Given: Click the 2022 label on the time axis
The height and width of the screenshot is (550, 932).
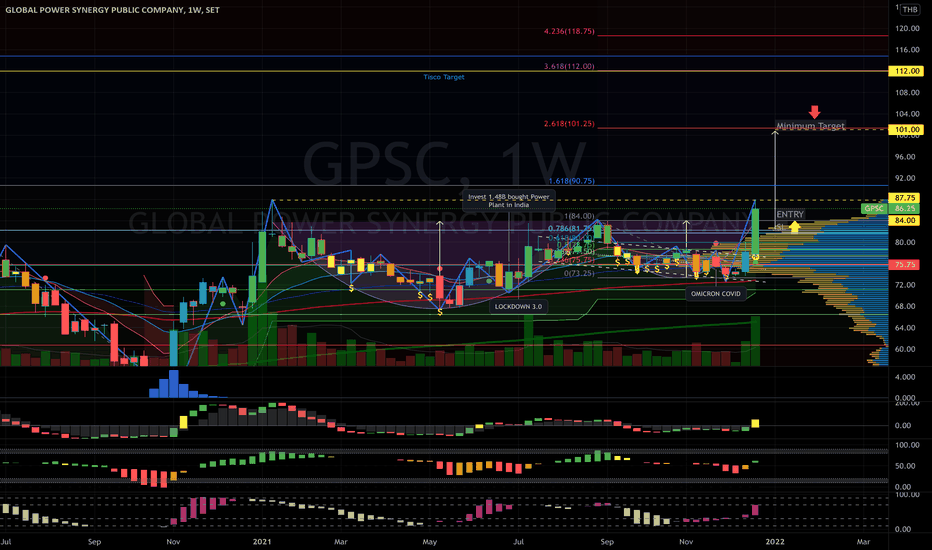Looking at the screenshot, I should click(775, 542).
